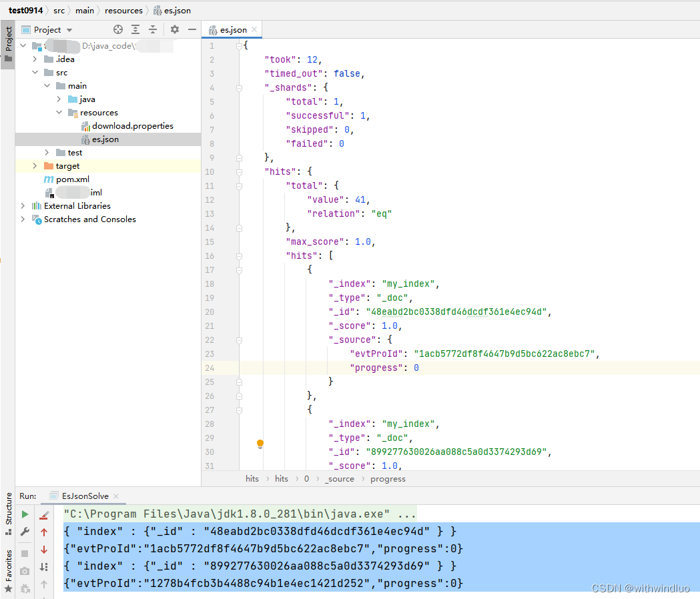Click the "took": 12 line
The image size is (700, 599).
[x=293, y=60]
